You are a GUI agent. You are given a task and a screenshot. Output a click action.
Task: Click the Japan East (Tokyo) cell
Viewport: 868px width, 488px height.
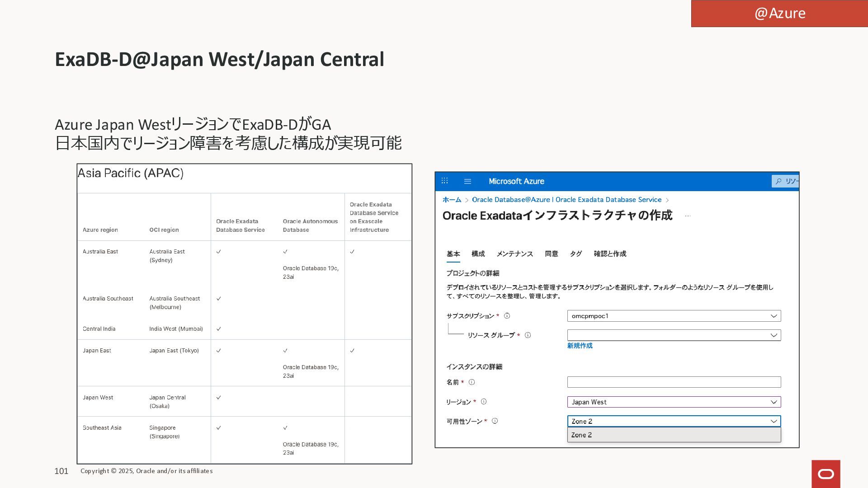[x=174, y=351]
